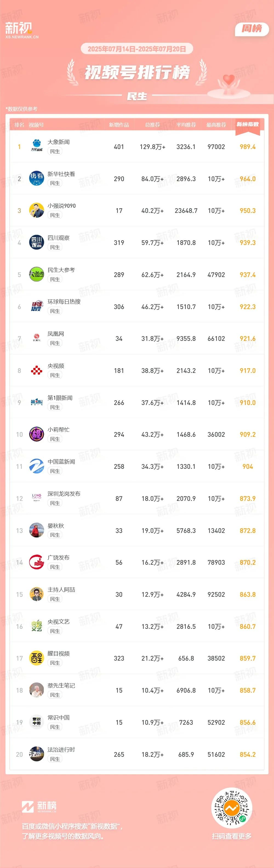Click the 新榜 logo in the footer

[39, 806]
